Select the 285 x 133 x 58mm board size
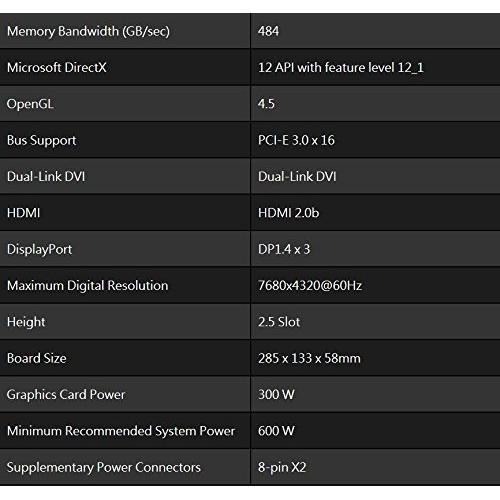The width and height of the screenshot is (500, 500). (x=309, y=358)
